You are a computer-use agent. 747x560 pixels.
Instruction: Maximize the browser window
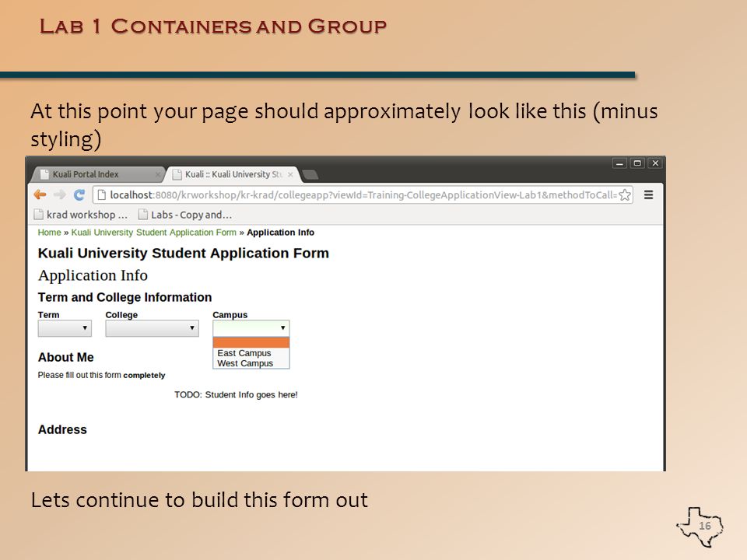[637, 163]
